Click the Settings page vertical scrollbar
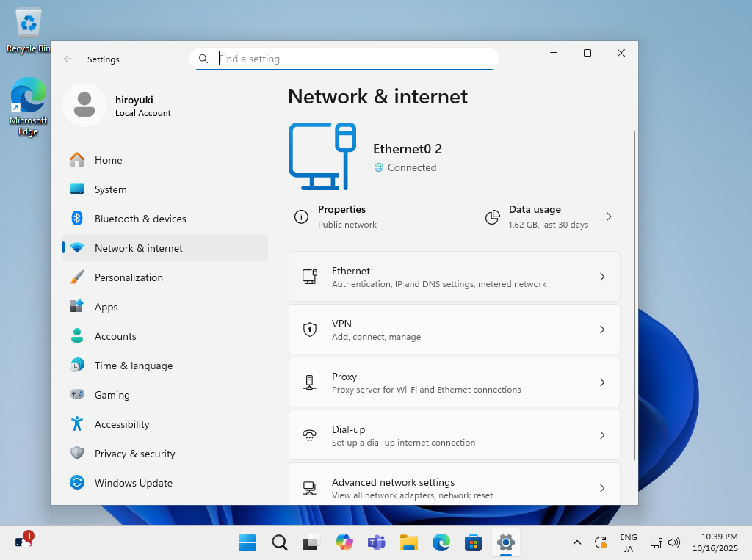This screenshot has width=752, height=560. click(x=634, y=294)
